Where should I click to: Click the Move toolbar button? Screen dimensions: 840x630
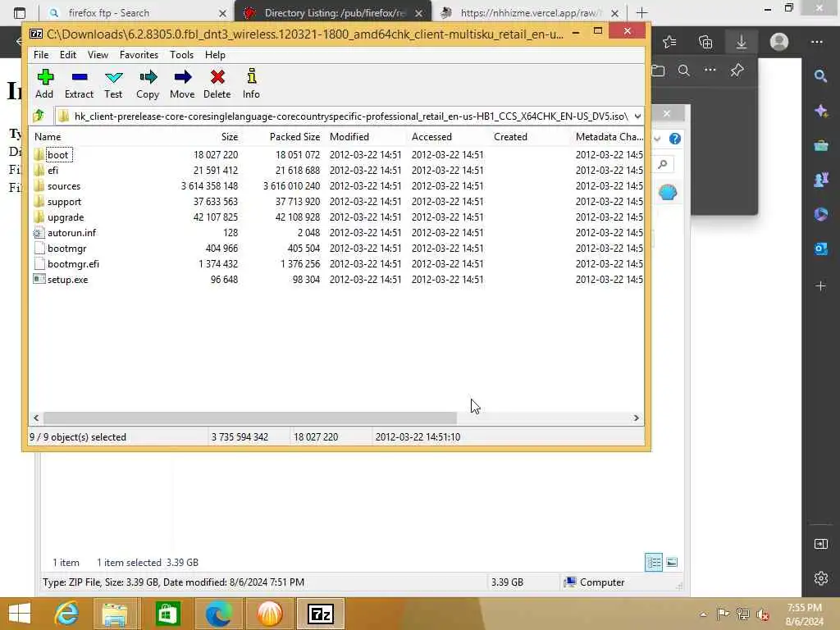182,84
